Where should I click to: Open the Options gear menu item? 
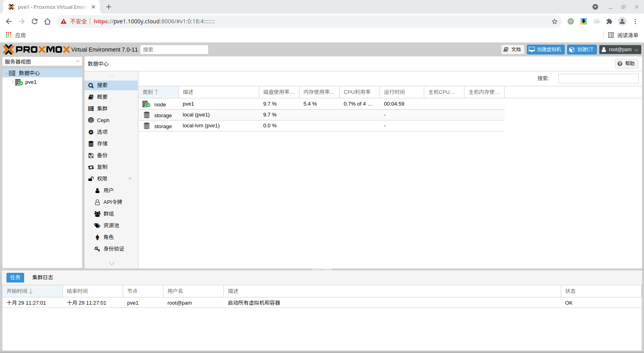(91, 132)
